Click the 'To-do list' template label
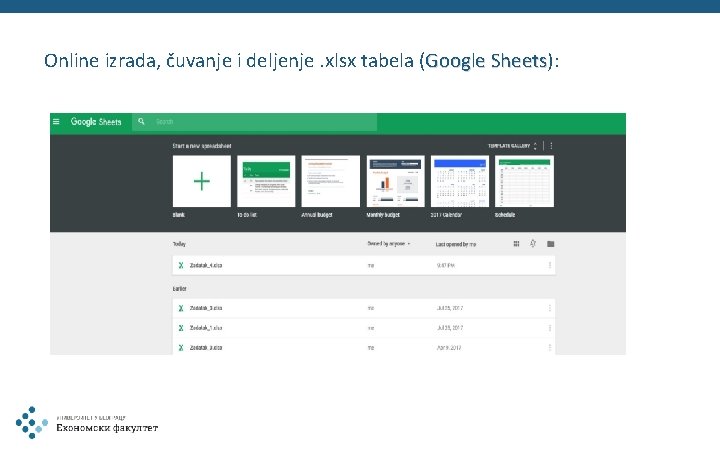Screen dimensions: 720x450 pos(247,215)
